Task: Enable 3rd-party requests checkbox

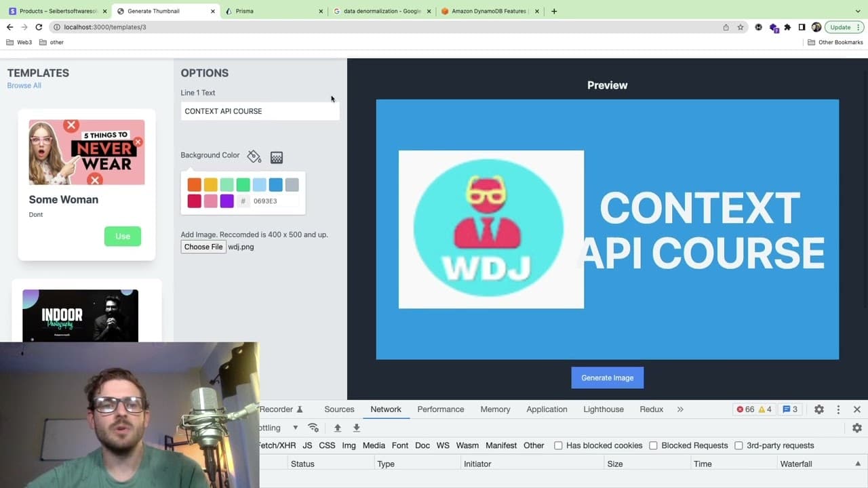Action: [x=738, y=445]
